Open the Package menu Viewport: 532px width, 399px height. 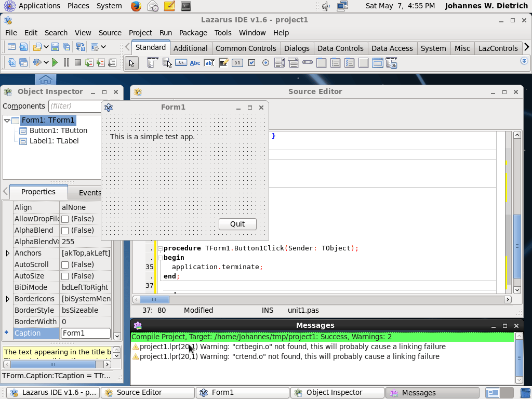(193, 33)
